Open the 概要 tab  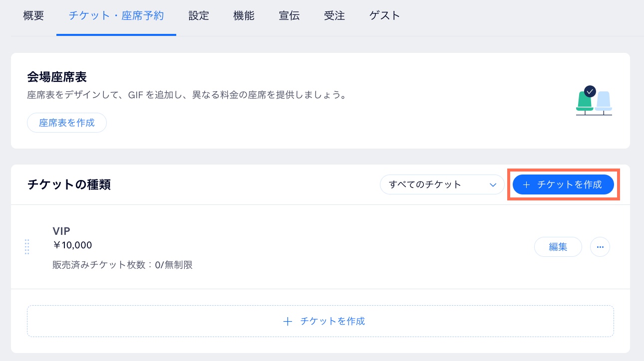33,15
